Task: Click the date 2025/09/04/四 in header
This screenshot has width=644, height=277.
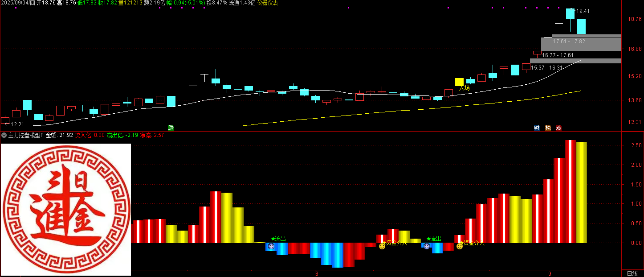Action: 17,3
